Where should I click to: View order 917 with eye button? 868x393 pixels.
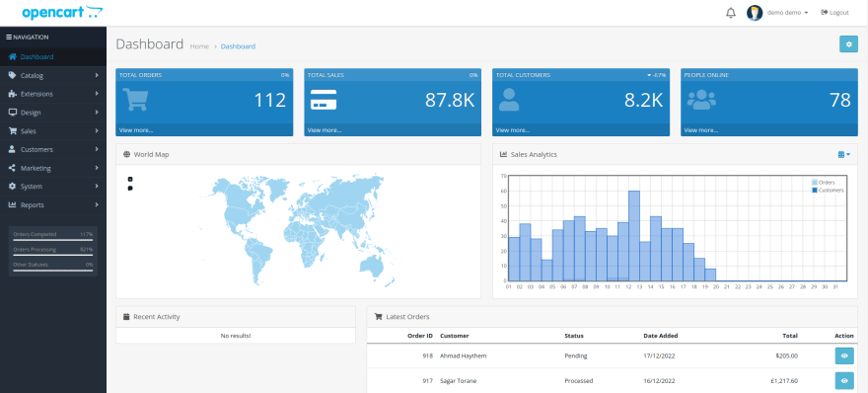pos(844,381)
